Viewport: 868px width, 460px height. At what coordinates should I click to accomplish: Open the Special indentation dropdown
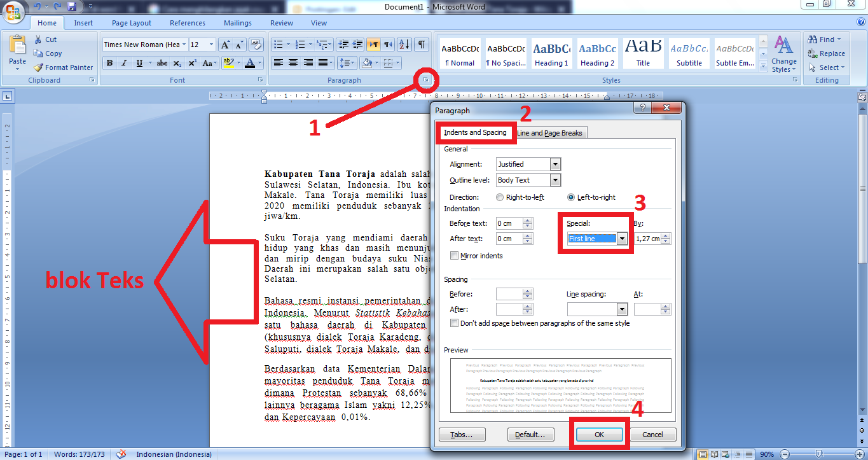pos(622,238)
